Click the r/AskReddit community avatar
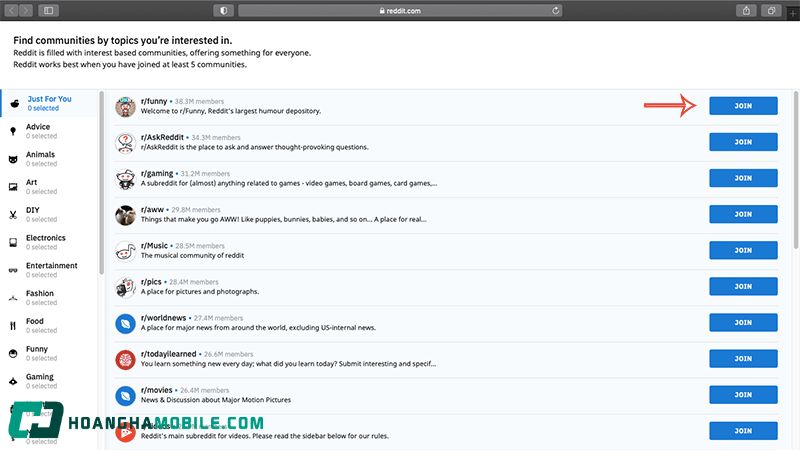Viewport: 800px width, 450px height. (125, 143)
